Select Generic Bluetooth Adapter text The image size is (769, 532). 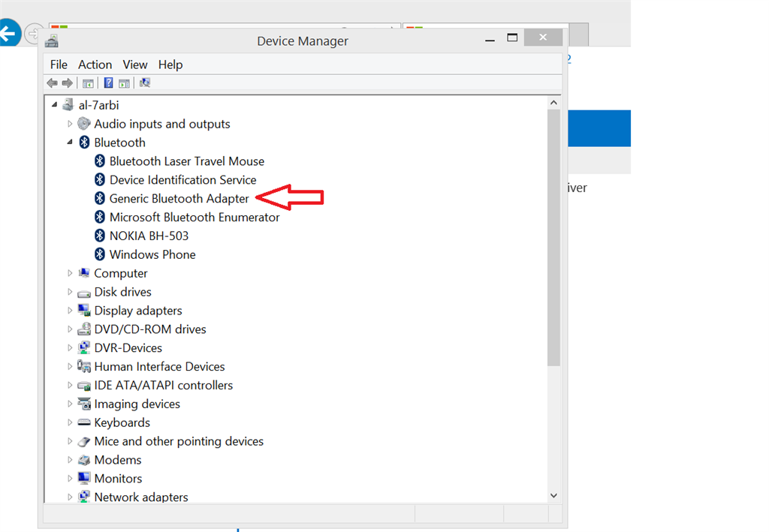pos(179,198)
